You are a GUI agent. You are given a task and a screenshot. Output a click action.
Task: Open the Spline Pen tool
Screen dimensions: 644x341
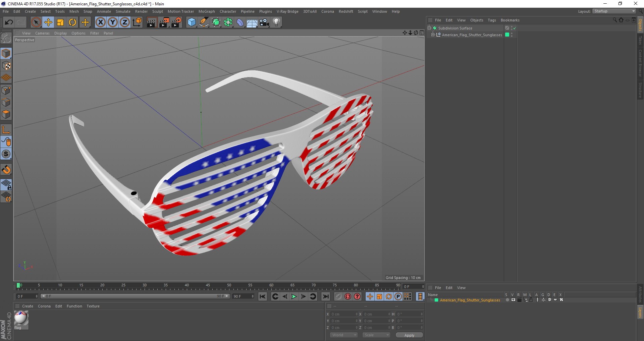[204, 22]
